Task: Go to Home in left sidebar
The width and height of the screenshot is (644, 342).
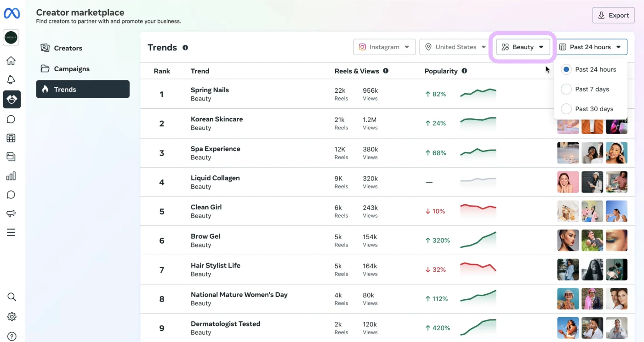Action: (x=11, y=61)
